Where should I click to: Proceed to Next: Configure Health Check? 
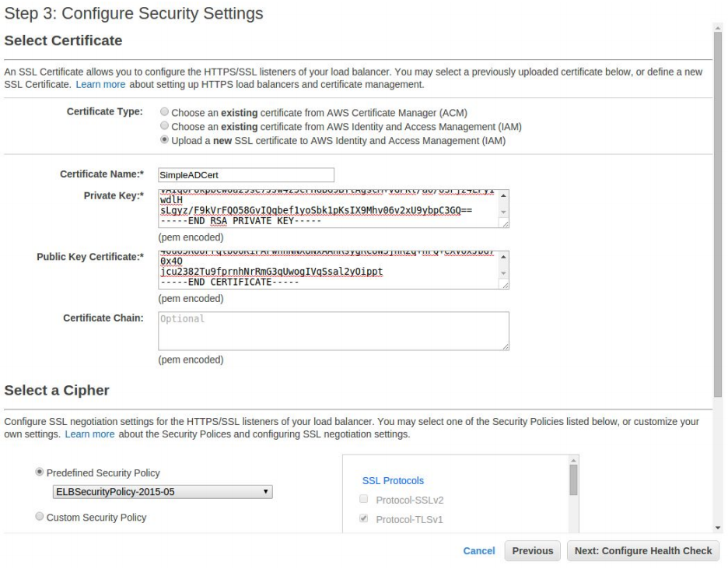(x=643, y=550)
